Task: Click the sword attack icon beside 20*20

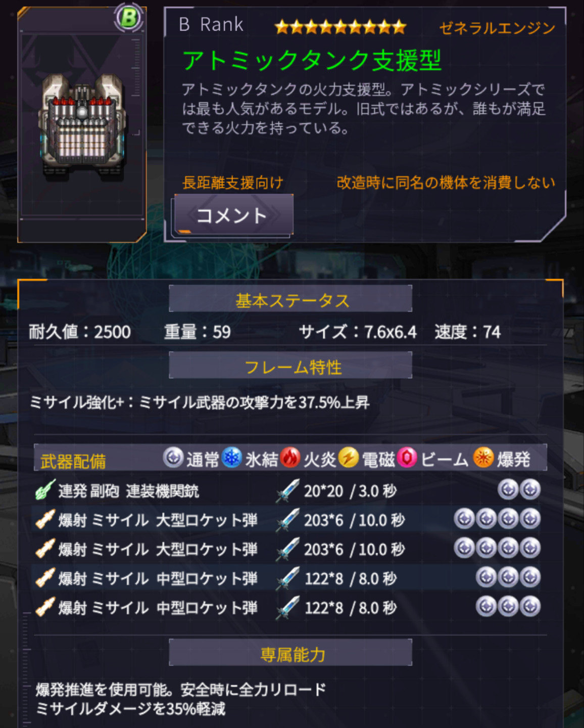Action: pos(287,491)
